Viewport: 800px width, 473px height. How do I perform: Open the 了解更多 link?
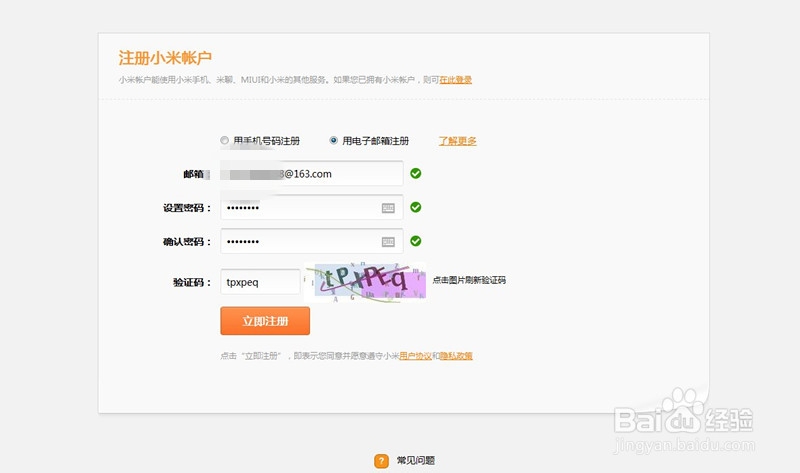click(458, 141)
